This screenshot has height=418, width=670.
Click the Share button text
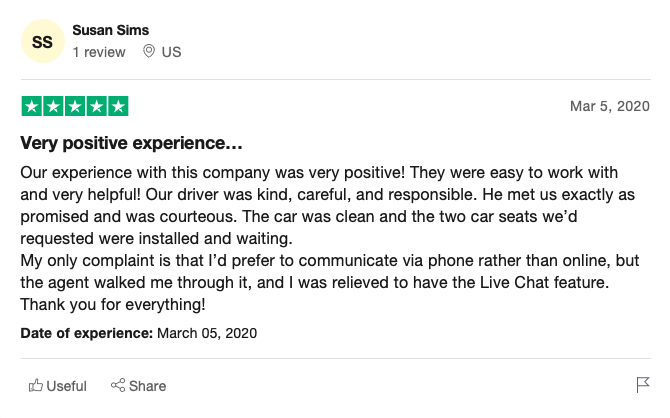click(147, 386)
